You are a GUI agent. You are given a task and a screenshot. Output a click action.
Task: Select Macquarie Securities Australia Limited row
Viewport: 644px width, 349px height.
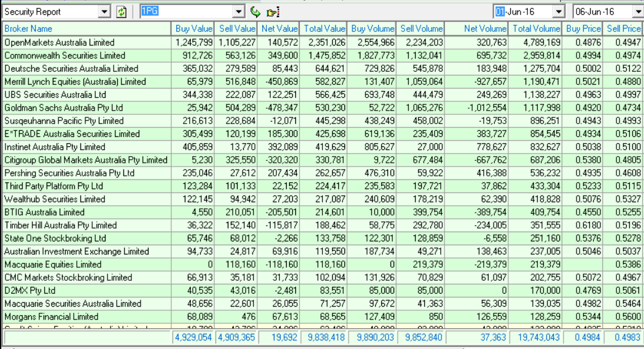click(x=322, y=304)
